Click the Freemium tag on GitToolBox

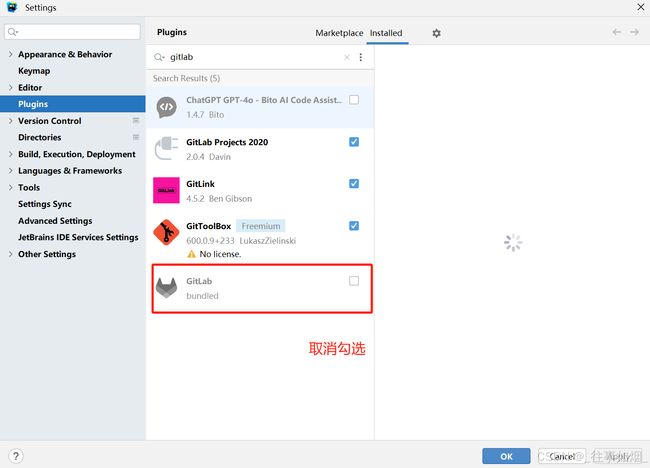point(261,226)
